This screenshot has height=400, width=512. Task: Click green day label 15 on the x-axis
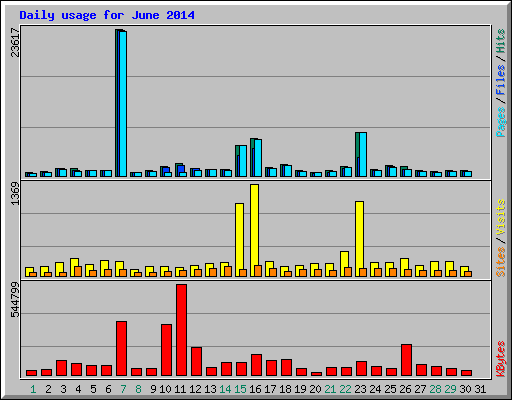point(240,389)
